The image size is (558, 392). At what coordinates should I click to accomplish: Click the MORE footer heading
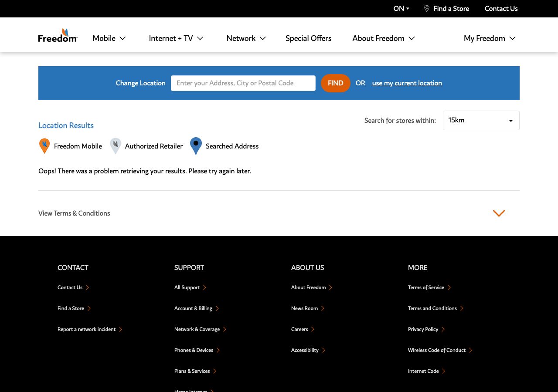(418, 268)
